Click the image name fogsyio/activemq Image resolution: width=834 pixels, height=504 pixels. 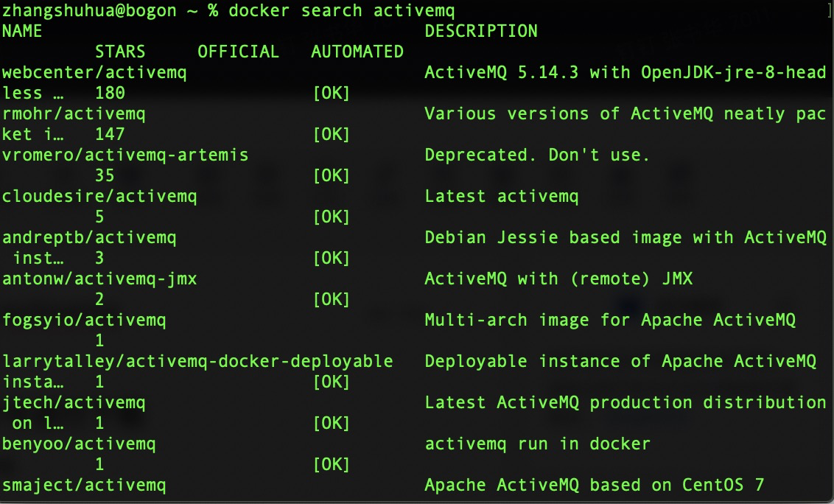[x=84, y=321]
